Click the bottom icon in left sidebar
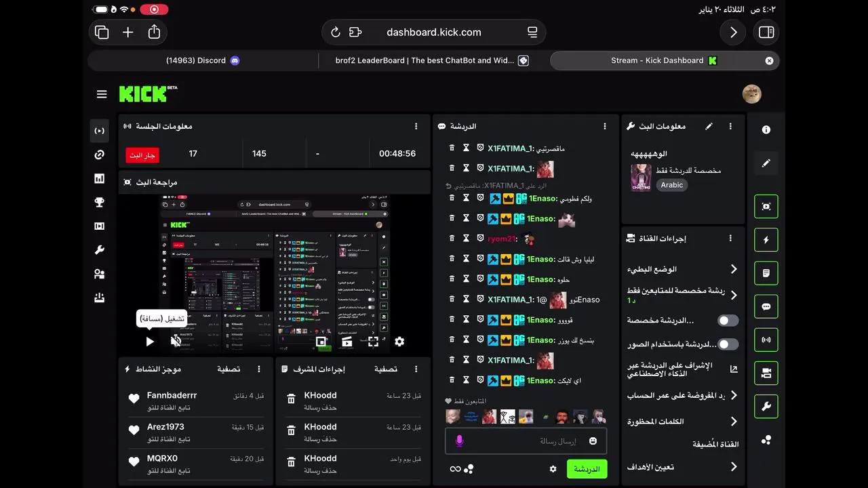This screenshot has height=488, width=868. coord(100,298)
